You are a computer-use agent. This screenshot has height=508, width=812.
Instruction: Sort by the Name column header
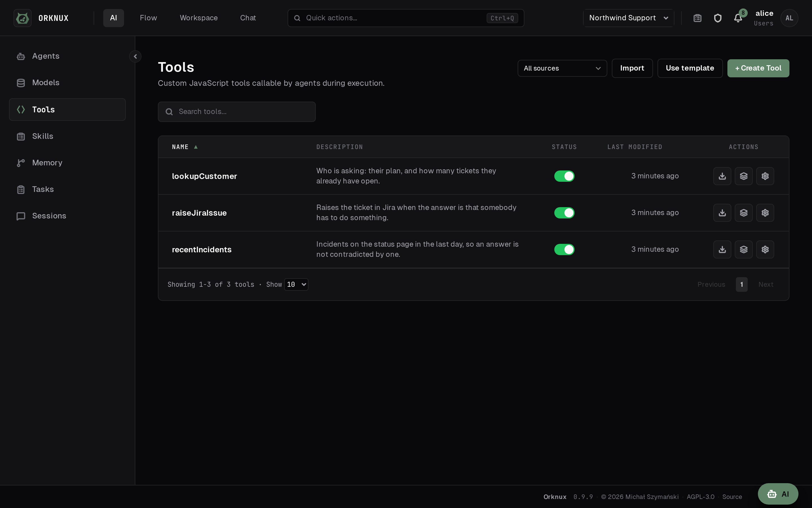click(185, 147)
